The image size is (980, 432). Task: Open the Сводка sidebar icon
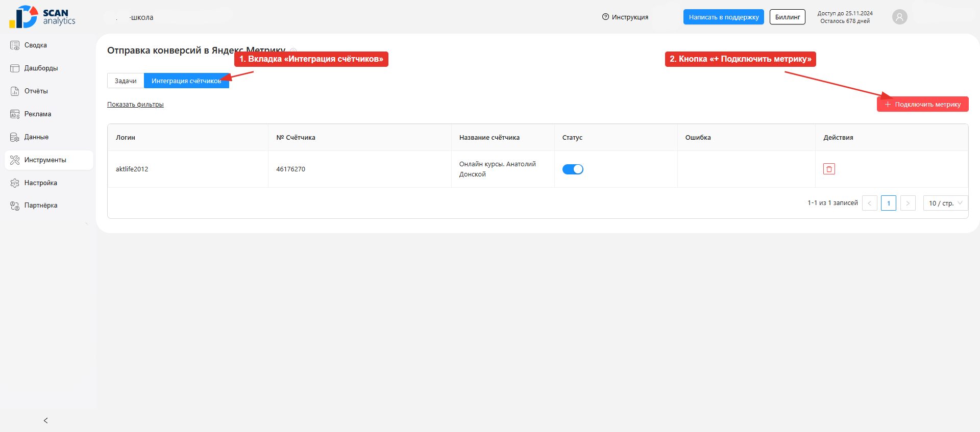[15, 45]
